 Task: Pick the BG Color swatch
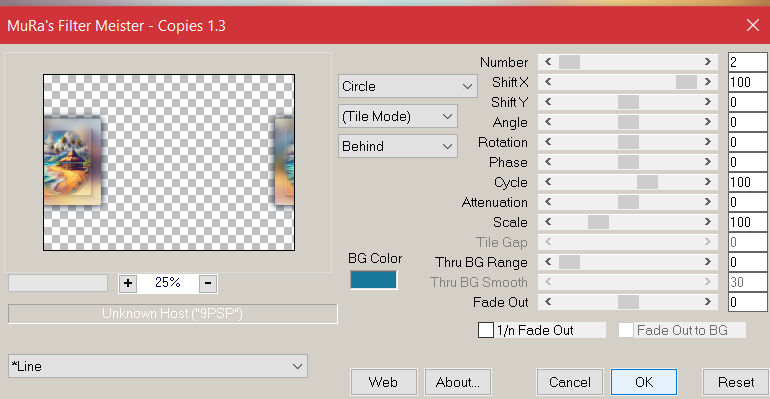pyautogui.click(x=373, y=280)
